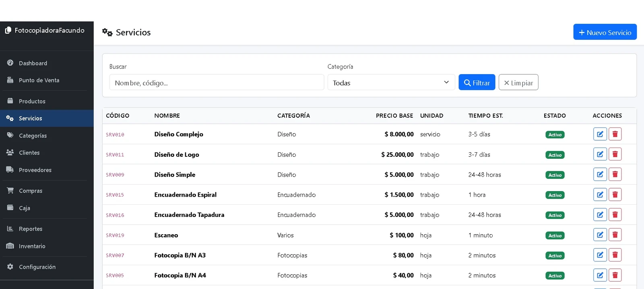Edit the Escaneo service

pyautogui.click(x=600, y=235)
